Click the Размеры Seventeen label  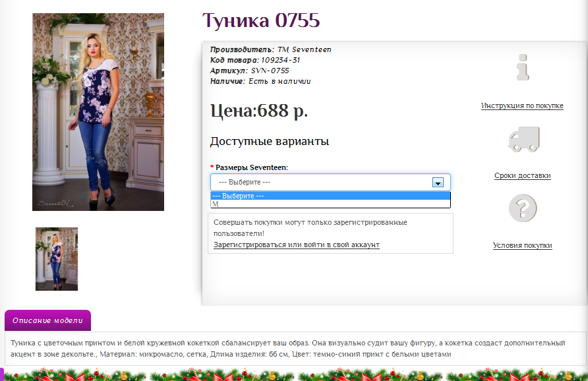coord(252,167)
